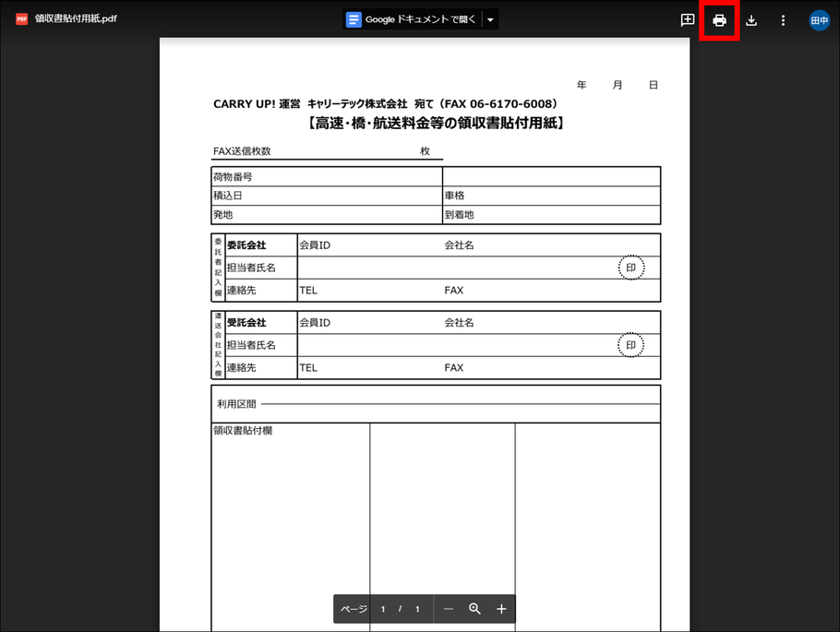This screenshot has width=840, height=632.
Task: Click 担当者氏名 below 委託会社
Action: [251, 268]
